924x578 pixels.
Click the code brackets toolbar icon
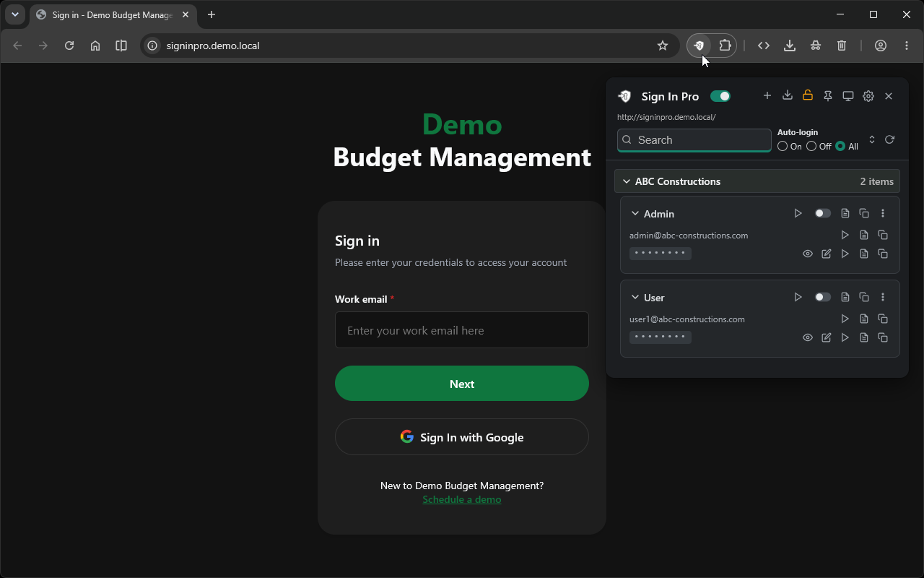764,46
